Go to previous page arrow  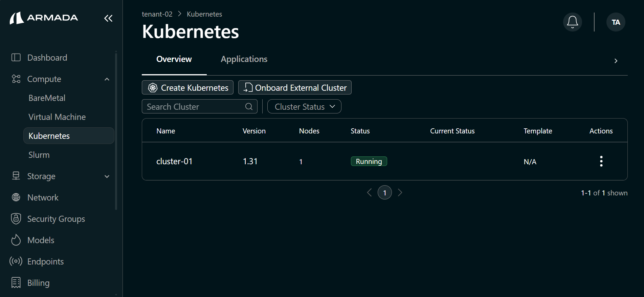click(370, 193)
